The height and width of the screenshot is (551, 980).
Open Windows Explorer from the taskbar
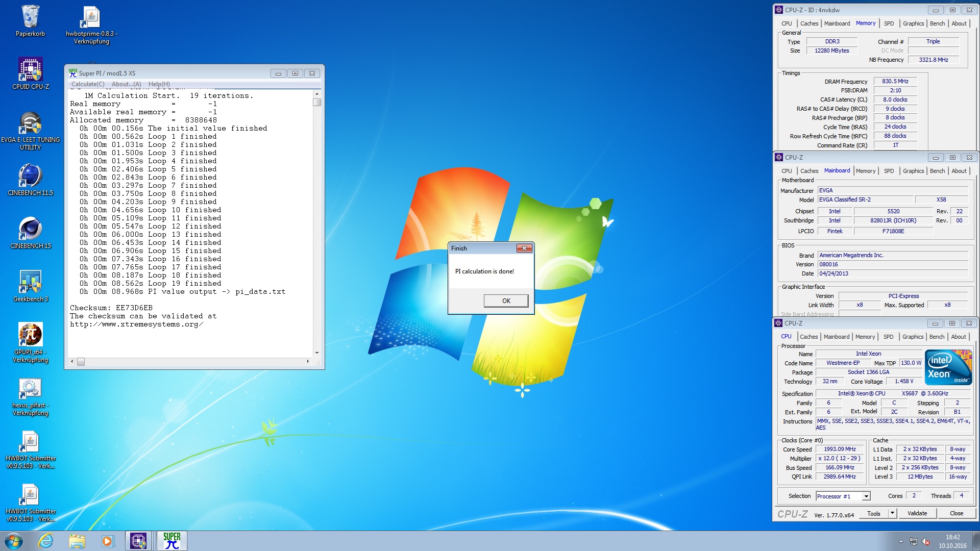77,541
